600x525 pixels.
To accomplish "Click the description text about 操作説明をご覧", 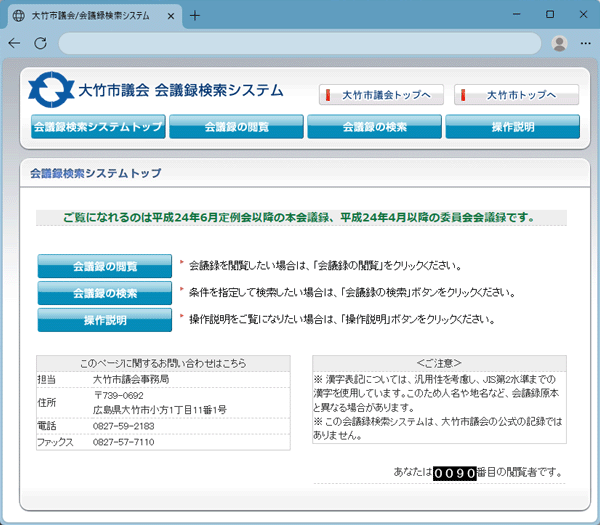I will (342, 319).
